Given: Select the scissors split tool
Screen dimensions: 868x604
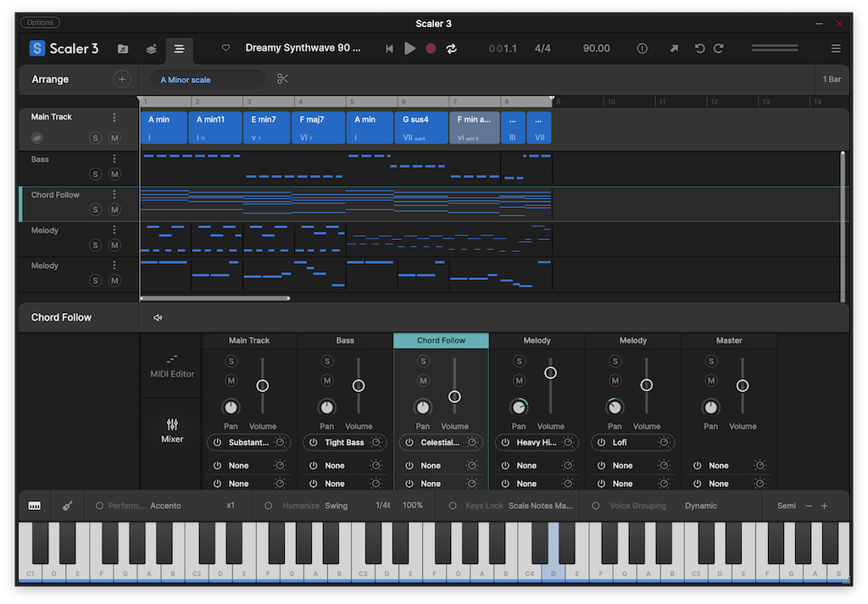Looking at the screenshot, I should click(x=282, y=79).
